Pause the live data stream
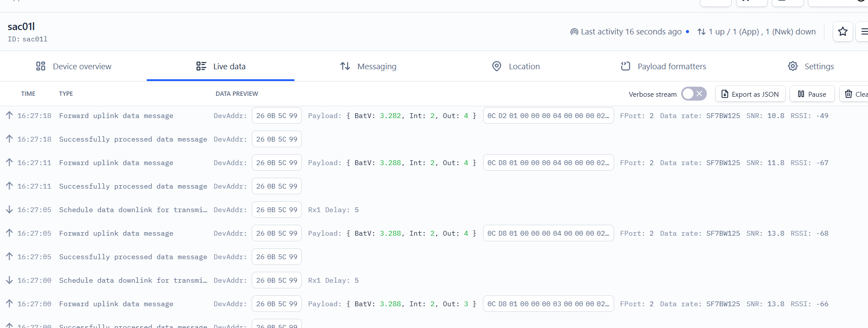This screenshot has width=868, height=328. [x=812, y=94]
